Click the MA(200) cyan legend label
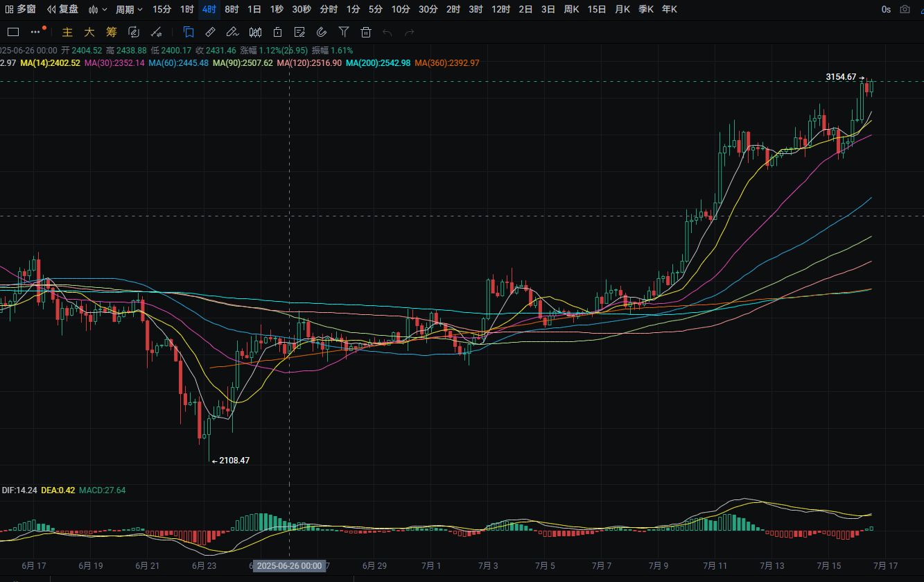The width and height of the screenshot is (924, 582). (x=378, y=62)
